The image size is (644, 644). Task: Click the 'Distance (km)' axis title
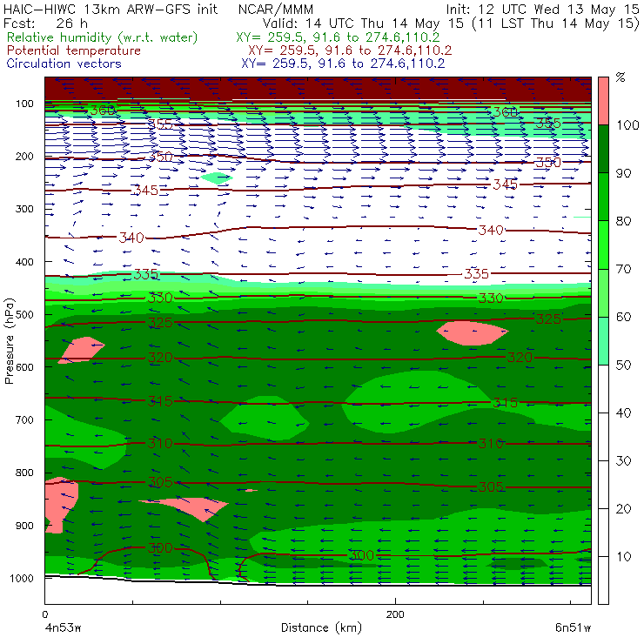(x=321, y=627)
